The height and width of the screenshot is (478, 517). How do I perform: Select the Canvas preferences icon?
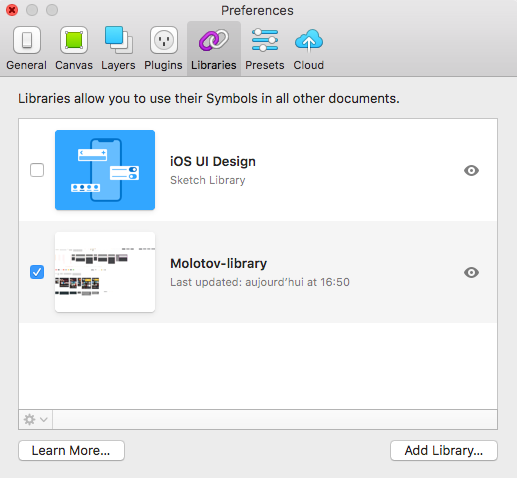(74, 40)
